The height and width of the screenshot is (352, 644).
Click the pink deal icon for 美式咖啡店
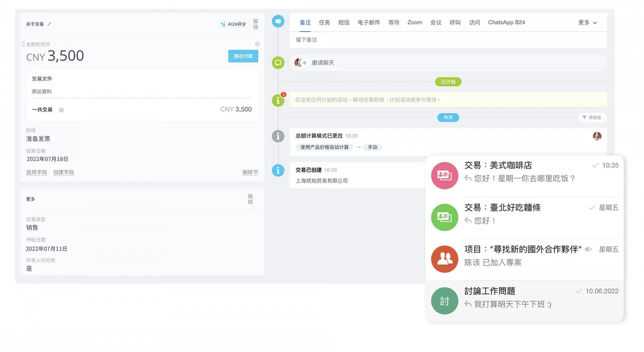pyautogui.click(x=444, y=175)
